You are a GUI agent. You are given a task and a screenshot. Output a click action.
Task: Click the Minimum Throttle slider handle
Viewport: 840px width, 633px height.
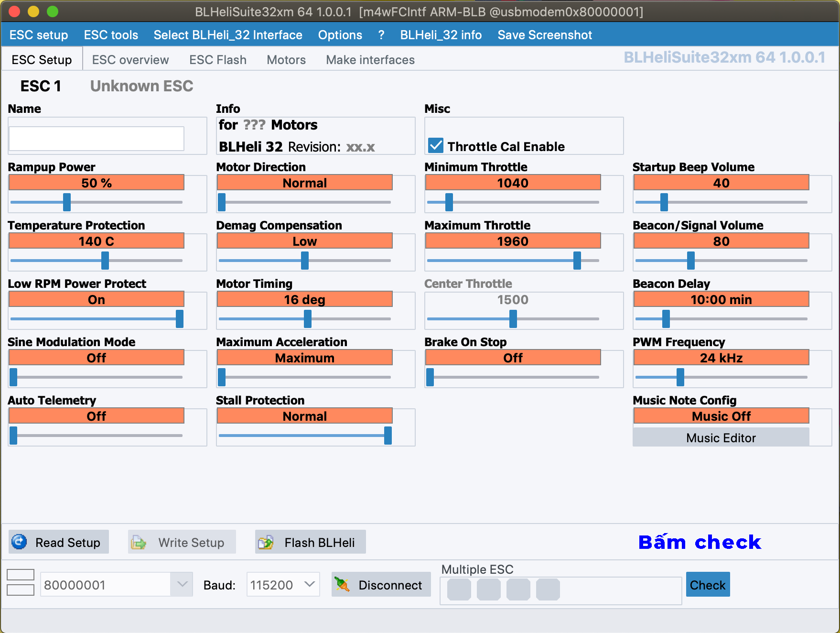pyautogui.click(x=449, y=202)
